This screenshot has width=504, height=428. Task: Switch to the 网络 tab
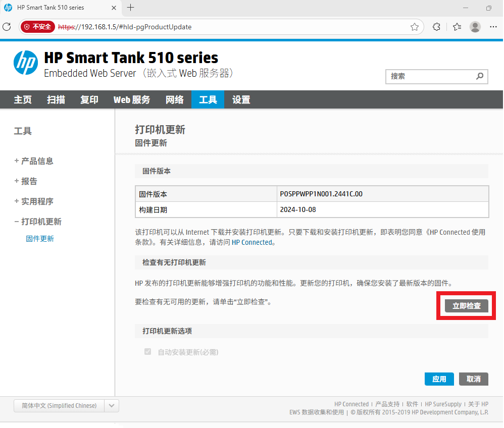(175, 100)
